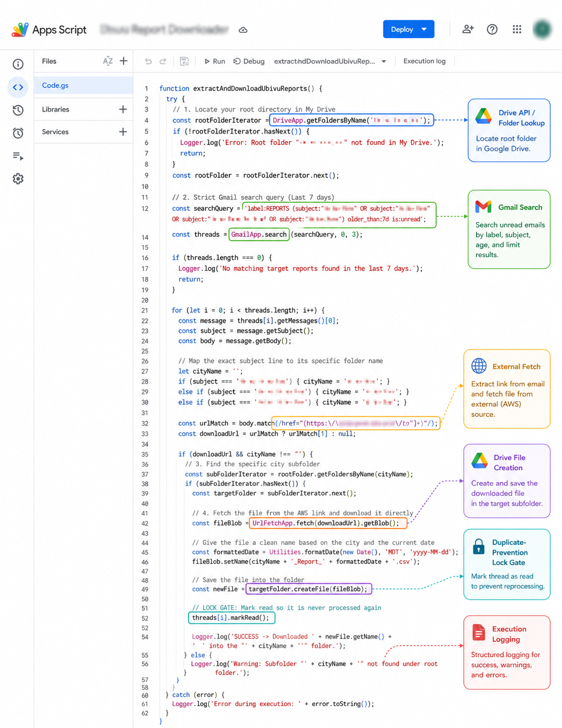Open the Execution log
The height and width of the screenshot is (728, 562).
click(424, 61)
